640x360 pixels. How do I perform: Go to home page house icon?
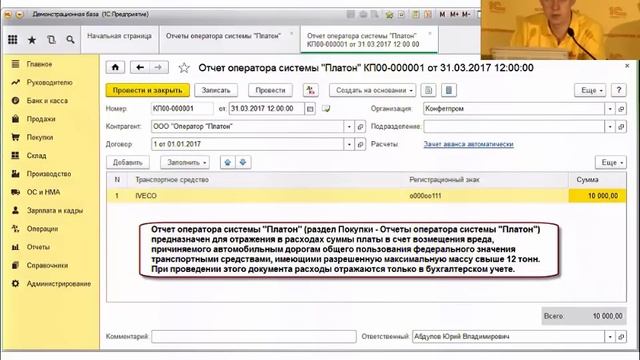pos(115,67)
